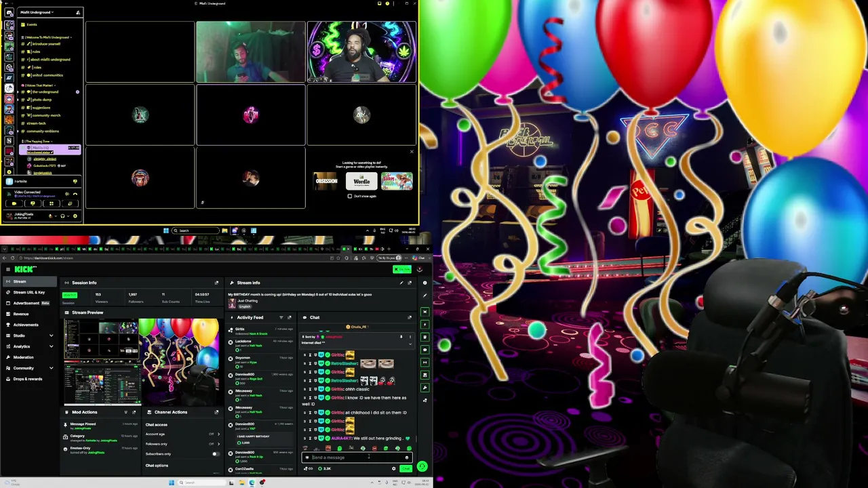Open the Kick dashboard hamburger menu
Image resolution: width=868 pixels, height=488 pixels.
8,269
